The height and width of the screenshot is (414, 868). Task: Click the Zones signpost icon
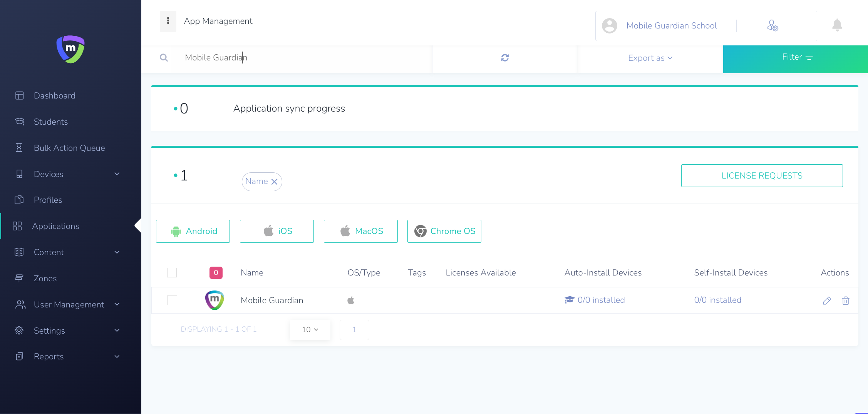(x=19, y=278)
